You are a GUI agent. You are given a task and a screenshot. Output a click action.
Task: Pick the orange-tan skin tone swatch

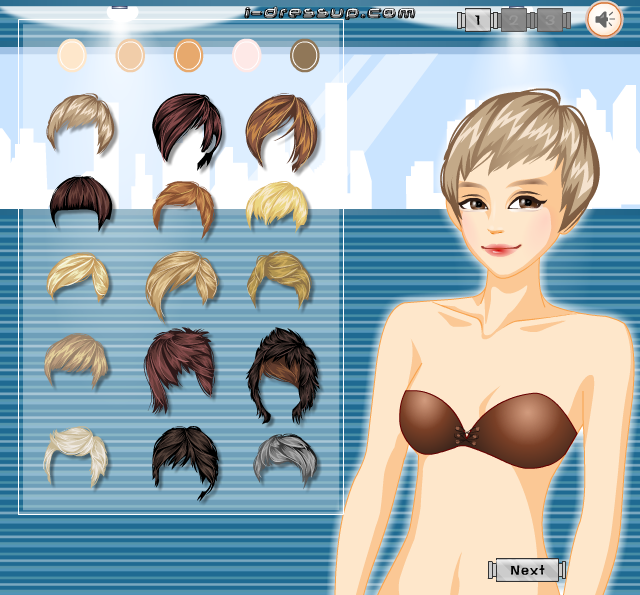click(x=188, y=55)
